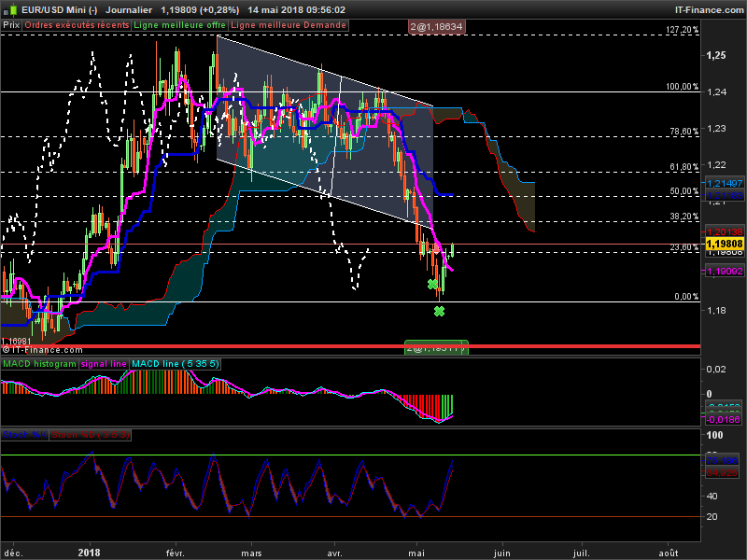Viewport: 747px width, 560px height.
Task: Select the yellow 1,19808 current price tag
Action: click(725, 244)
